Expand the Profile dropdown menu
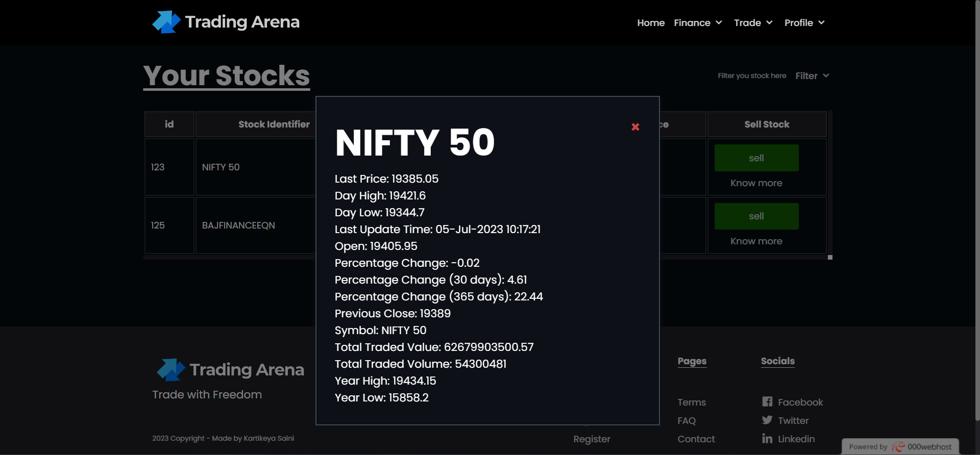980x455 pixels. pyautogui.click(x=804, y=22)
